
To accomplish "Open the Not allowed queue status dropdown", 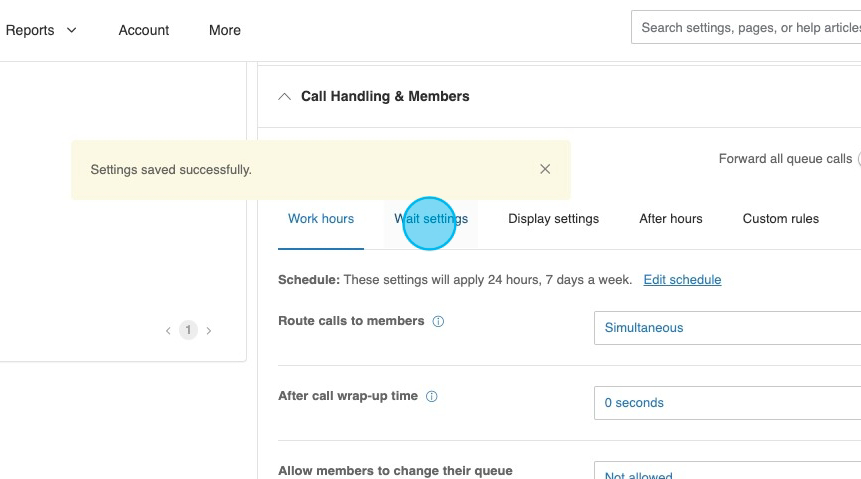I will (727, 473).
